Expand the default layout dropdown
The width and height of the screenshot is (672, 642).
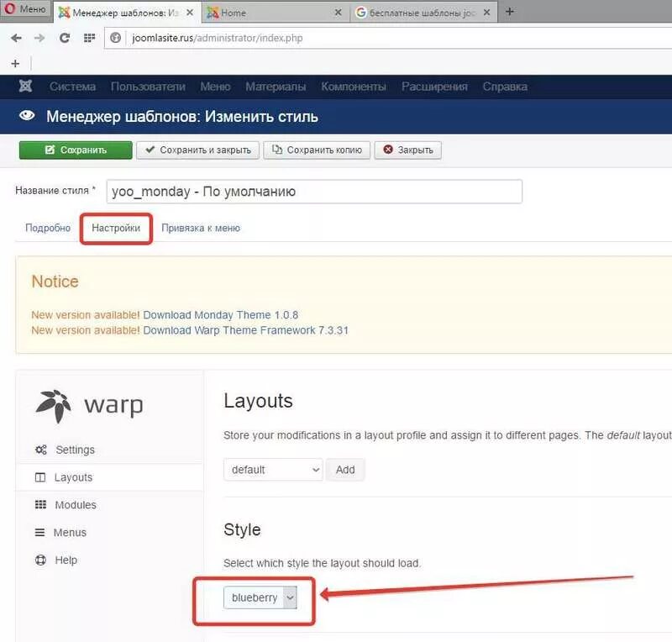coord(273,470)
